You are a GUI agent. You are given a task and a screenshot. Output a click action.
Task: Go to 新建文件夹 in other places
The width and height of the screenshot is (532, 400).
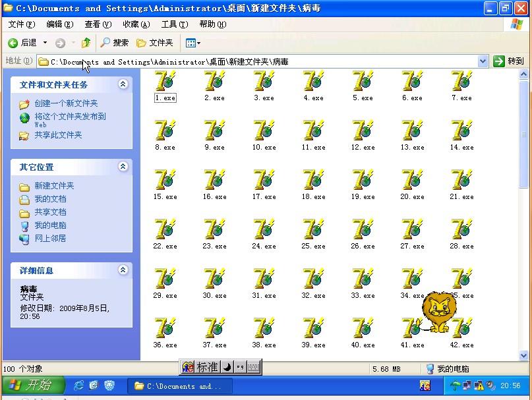54,186
